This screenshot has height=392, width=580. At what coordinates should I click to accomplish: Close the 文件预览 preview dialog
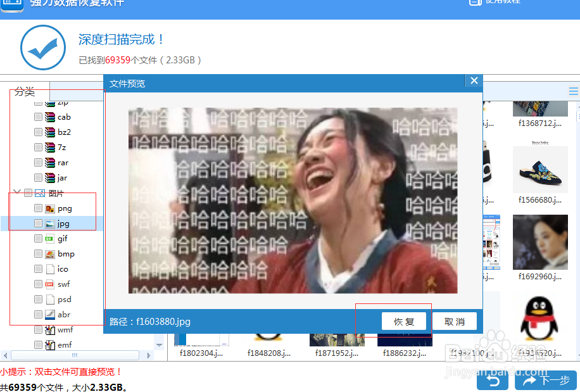click(474, 80)
